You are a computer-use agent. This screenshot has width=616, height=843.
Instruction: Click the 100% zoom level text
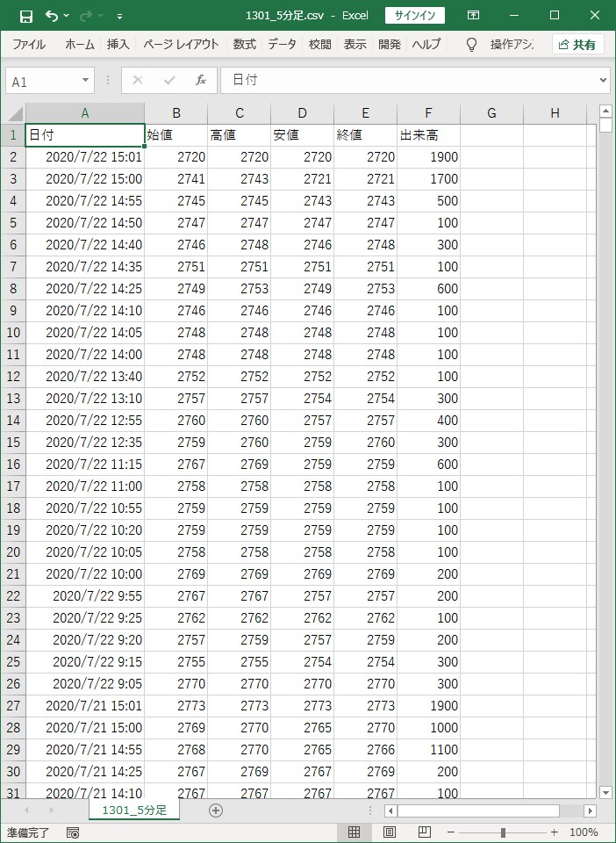click(x=584, y=832)
